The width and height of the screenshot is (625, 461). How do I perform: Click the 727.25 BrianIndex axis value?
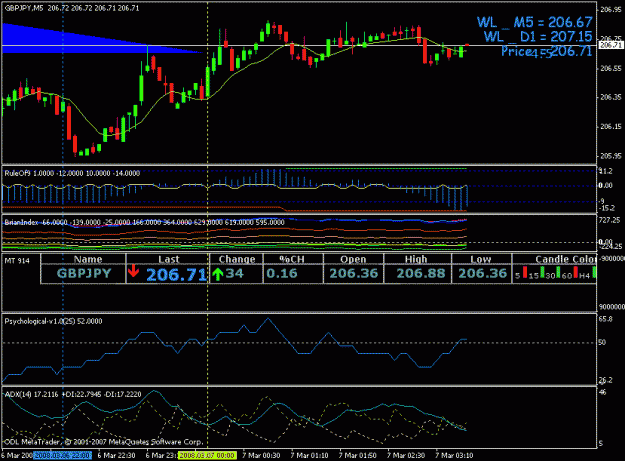(x=609, y=220)
